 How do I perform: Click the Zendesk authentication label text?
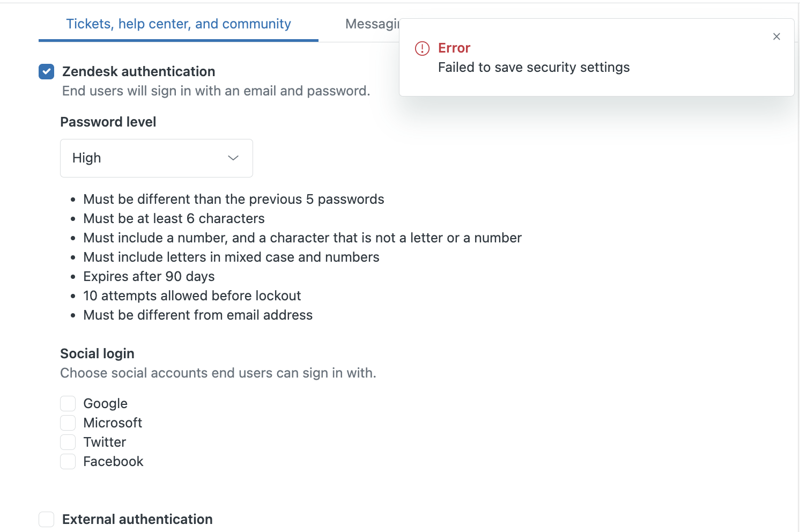[138, 71]
